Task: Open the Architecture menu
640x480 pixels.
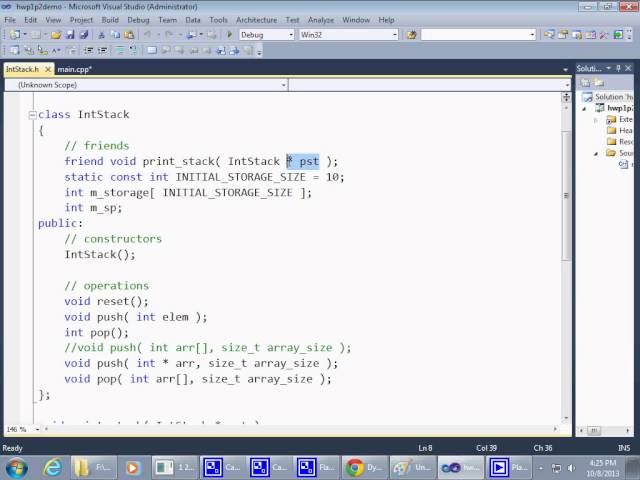Action: coord(256,20)
